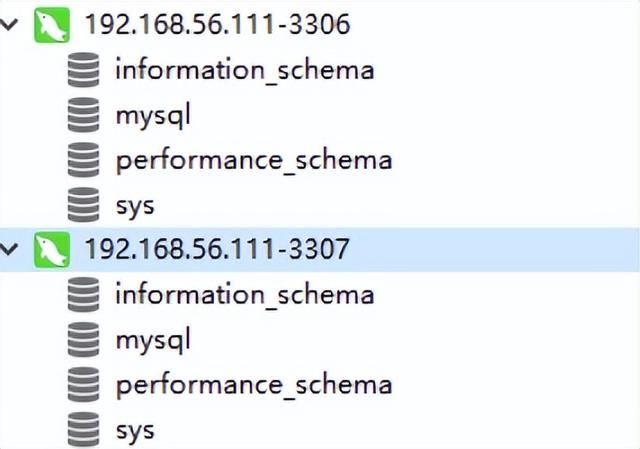This screenshot has height=449, width=640.
Task: Click the information_schema database icon under the 3306 connection
Action: (x=84, y=70)
